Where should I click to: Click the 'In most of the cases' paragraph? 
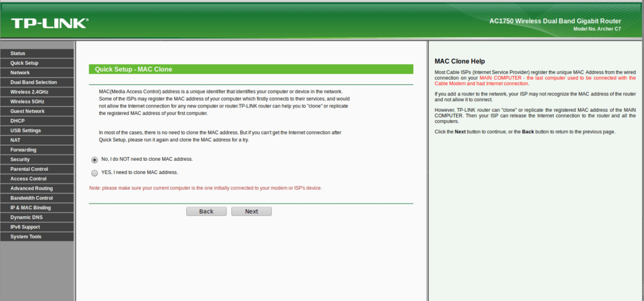pos(220,136)
